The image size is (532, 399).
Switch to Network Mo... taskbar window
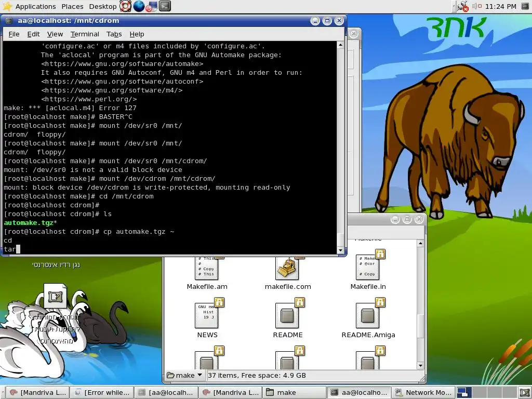pyautogui.click(x=423, y=393)
